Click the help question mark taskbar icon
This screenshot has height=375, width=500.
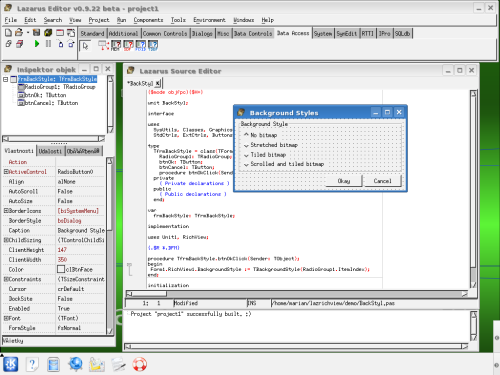(32, 364)
